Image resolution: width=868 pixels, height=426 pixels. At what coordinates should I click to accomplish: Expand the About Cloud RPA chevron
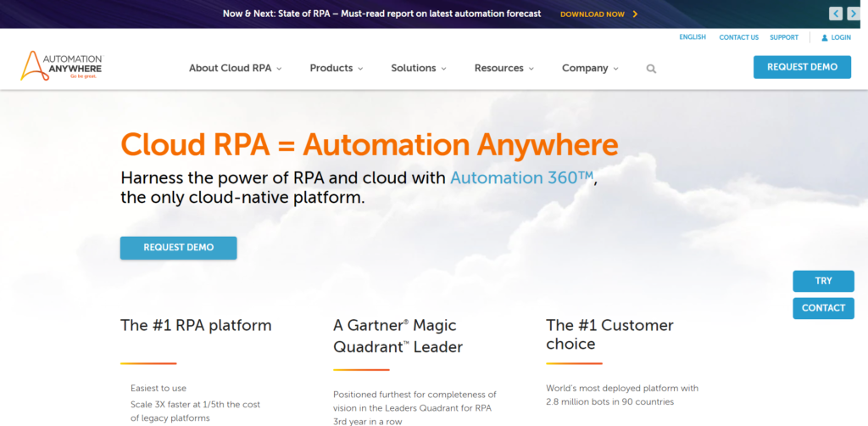pyautogui.click(x=279, y=69)
